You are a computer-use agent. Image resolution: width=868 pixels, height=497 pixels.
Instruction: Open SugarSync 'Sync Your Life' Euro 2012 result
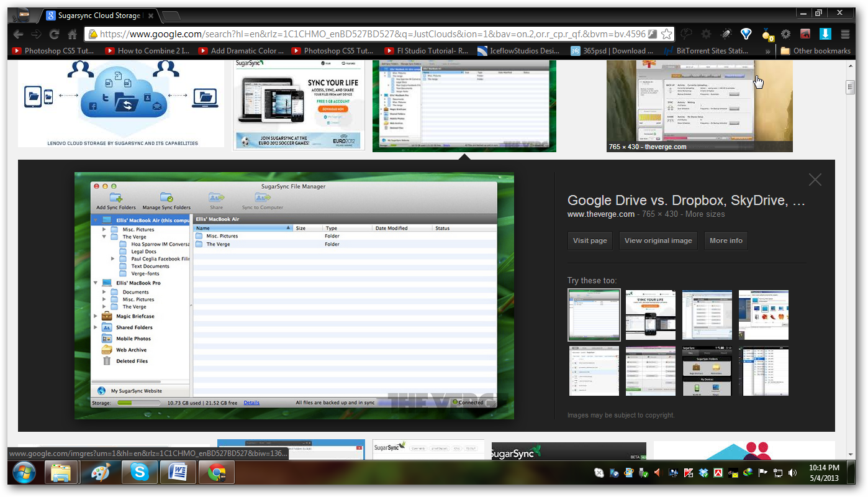click(299, 105)
